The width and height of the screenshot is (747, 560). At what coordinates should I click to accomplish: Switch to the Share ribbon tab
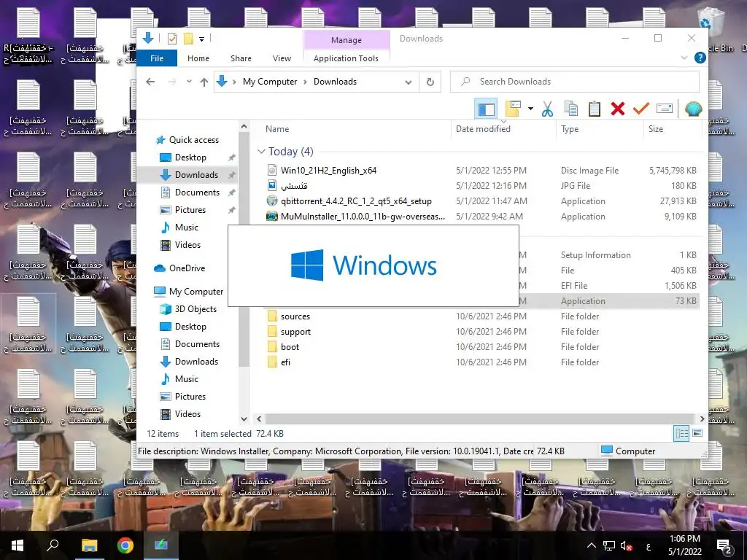(241, 58)
